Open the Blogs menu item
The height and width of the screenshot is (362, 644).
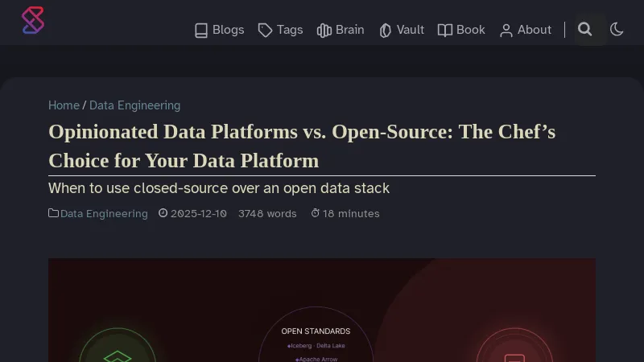tap(228, 30)
